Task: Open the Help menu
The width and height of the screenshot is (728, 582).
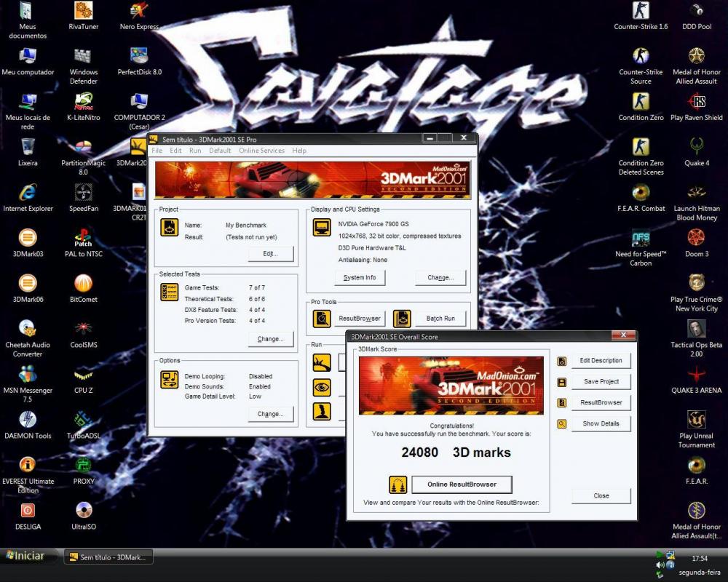Action: (299, 151)
